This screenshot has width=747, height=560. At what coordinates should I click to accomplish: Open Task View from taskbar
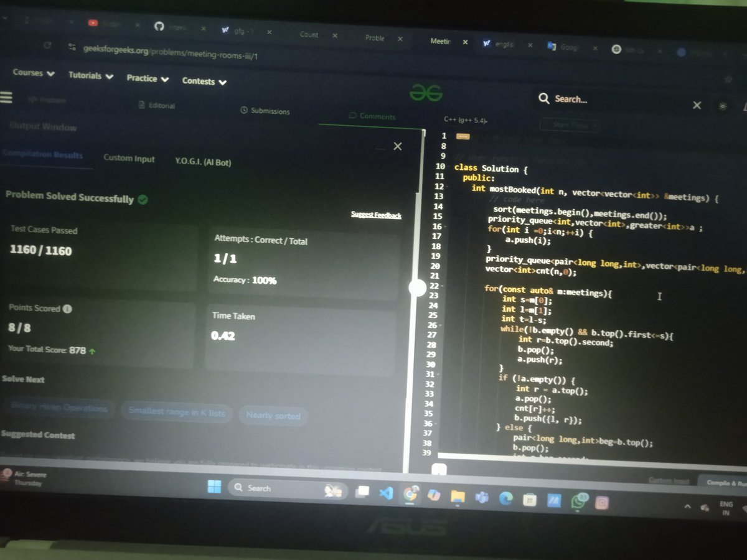click(x=362, y=493)
